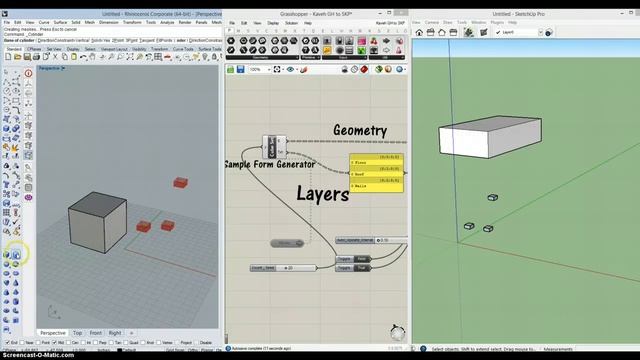Viewport: 640px width, 360px height.
Task: Enable the Tan osnap checkbox
Action: (x=111, y=342)
